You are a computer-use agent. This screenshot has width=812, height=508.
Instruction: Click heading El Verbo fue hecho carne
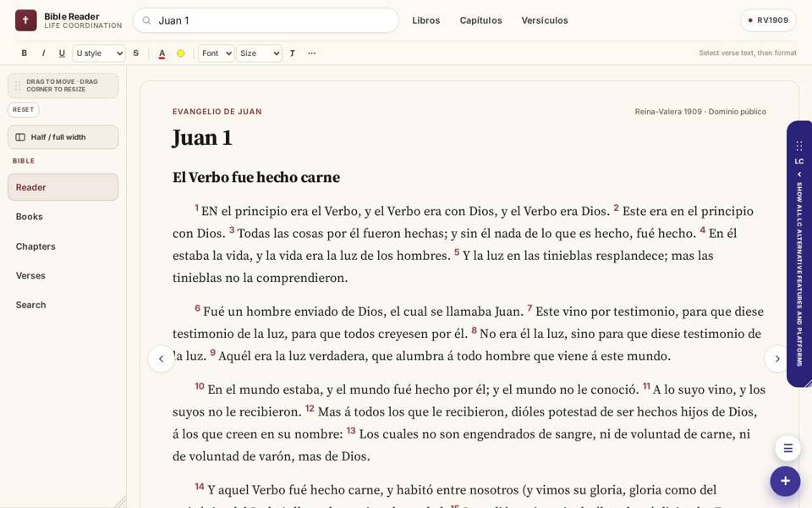tap(256, 177)
